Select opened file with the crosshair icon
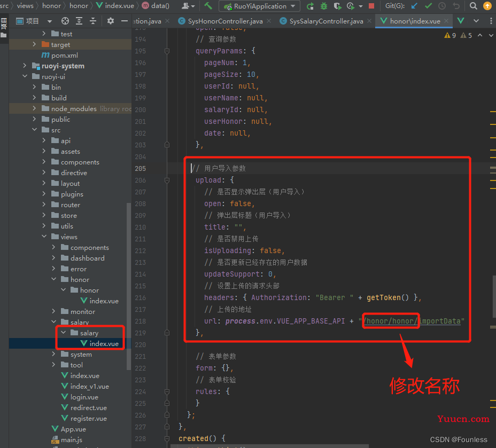Screen dimensions: 496x448 click(x=65, y=21)
